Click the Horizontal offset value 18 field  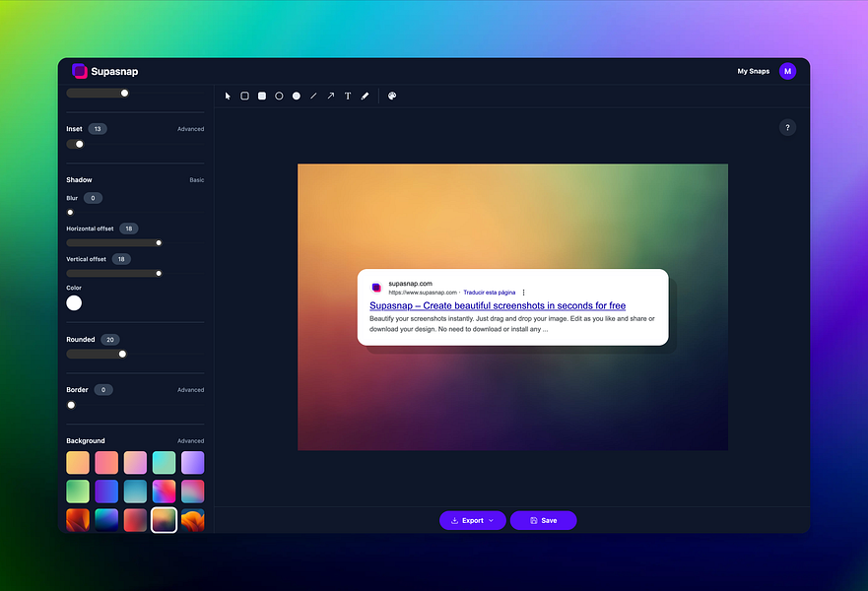[128, 229]
